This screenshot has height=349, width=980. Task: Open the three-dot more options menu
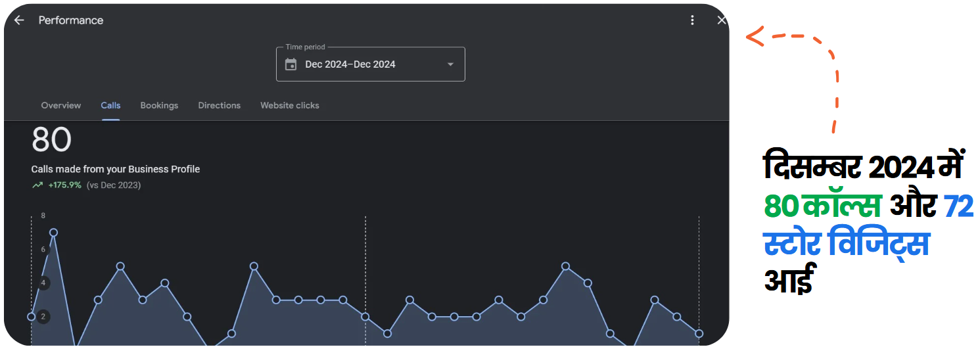coord(692,20)
